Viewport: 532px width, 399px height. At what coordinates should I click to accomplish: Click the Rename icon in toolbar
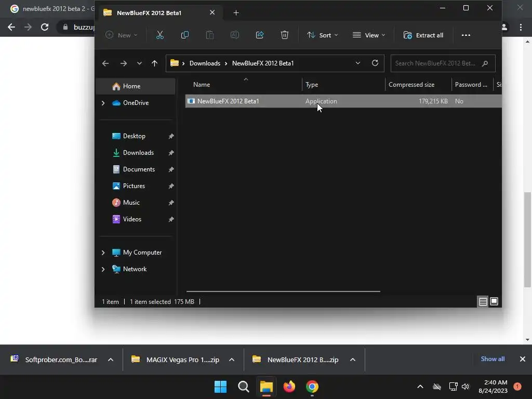[235, 35]
